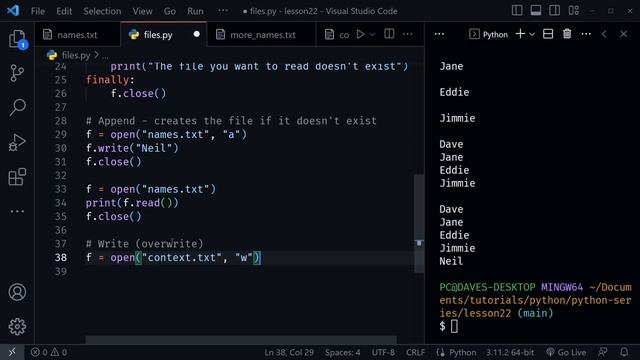640x360 pixels.
Task: Open the Go menu
Action: (170, 11)
